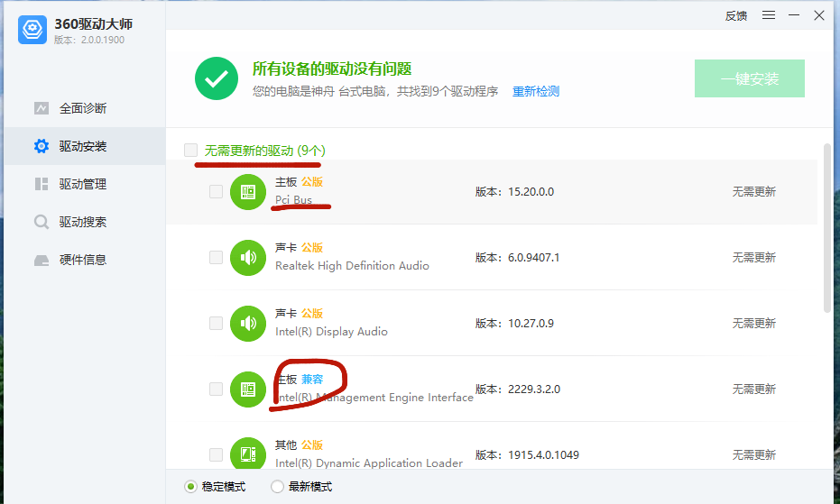Screen dimensions: 840x504
Task: Click motherboard icon for Management Engine Interface
Action: (248, 389)
